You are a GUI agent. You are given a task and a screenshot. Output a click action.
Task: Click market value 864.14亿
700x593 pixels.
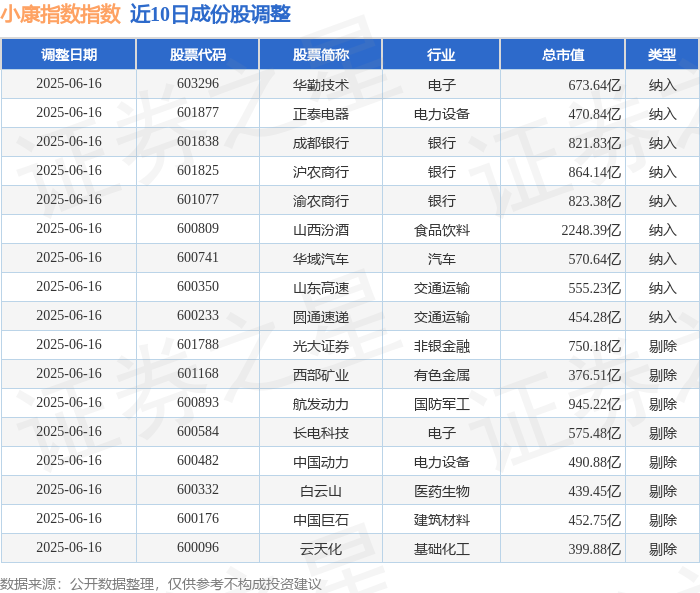coord(594,171)
